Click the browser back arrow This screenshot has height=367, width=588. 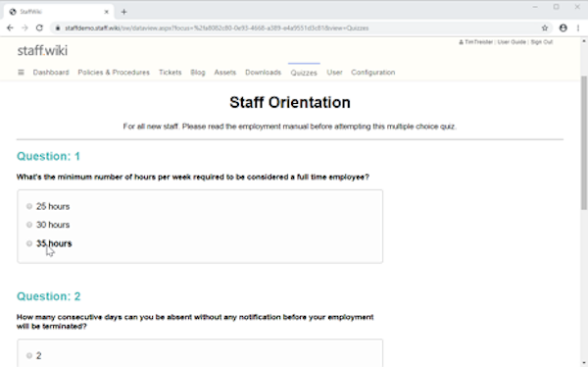pyautogui.click(x=10, y=27)
